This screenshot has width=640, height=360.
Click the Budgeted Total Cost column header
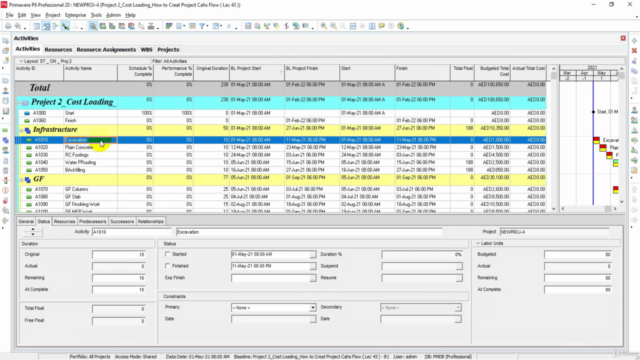(492, 72)
